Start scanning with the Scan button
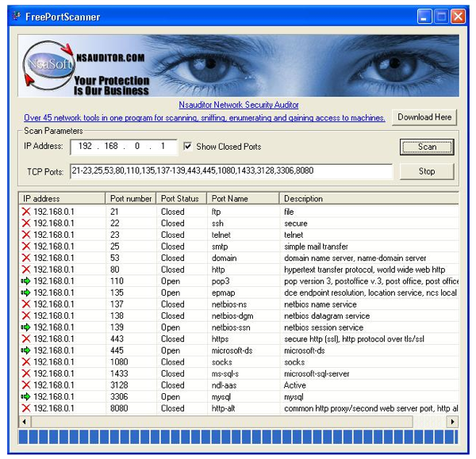Viewport: 476px width, 459px height. pos(427,147)
